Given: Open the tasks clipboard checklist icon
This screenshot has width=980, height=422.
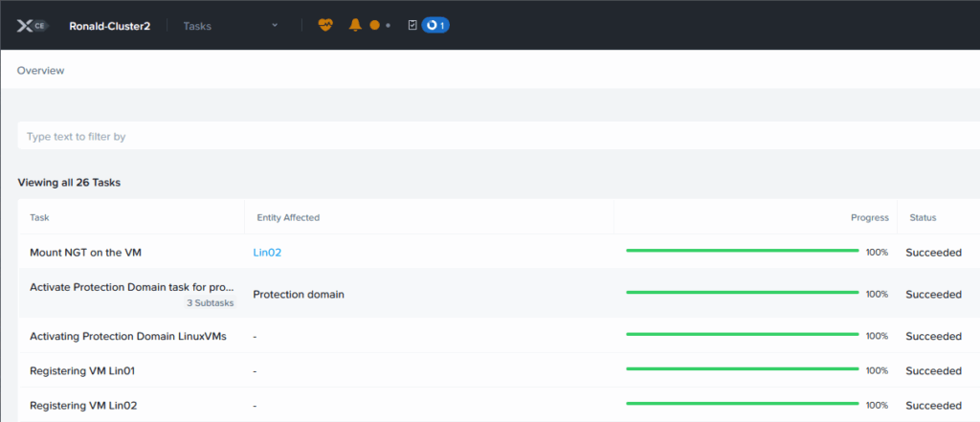Looking at the screenshot, I should (412, 26).
